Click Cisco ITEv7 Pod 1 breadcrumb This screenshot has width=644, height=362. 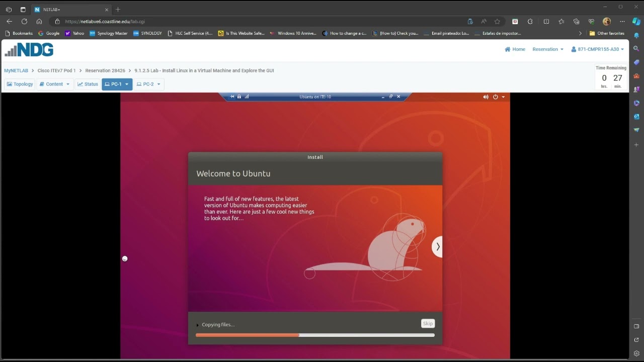[x=56, y=71]
